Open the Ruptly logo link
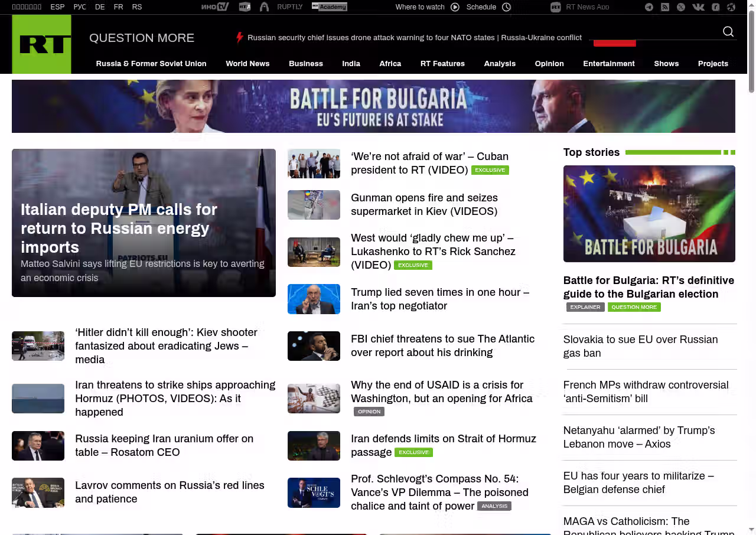 pyautogui.click(x=289, y=7)
